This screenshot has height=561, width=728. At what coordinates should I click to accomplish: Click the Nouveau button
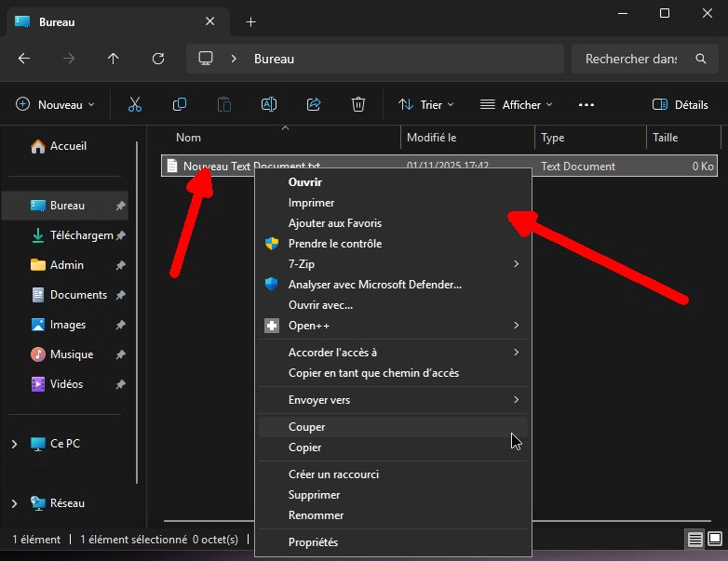(x=56, y=105)
